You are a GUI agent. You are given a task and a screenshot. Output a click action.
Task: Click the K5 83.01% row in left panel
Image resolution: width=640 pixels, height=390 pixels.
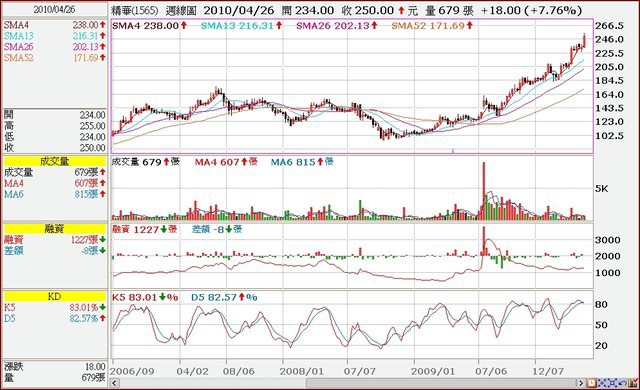click(x=55, y=307)
